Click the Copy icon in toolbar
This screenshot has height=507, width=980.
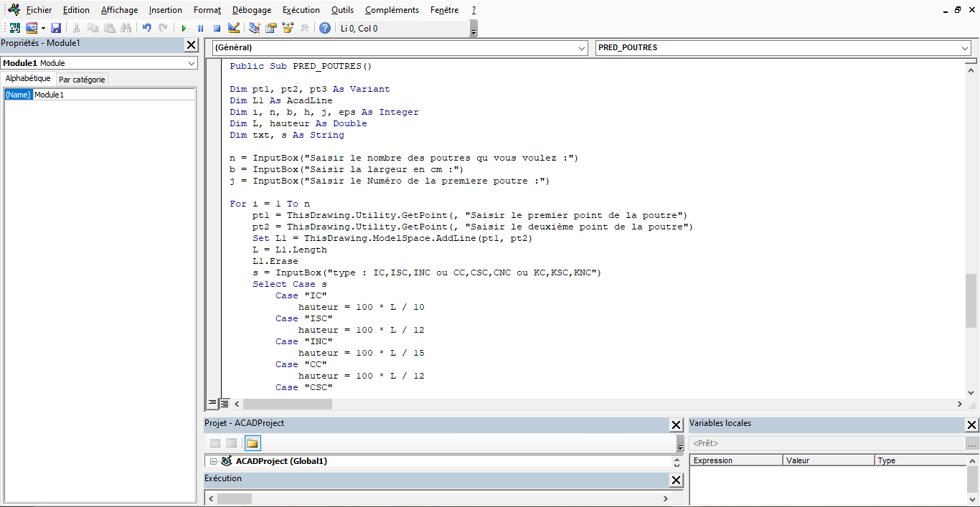coord(93,28)
